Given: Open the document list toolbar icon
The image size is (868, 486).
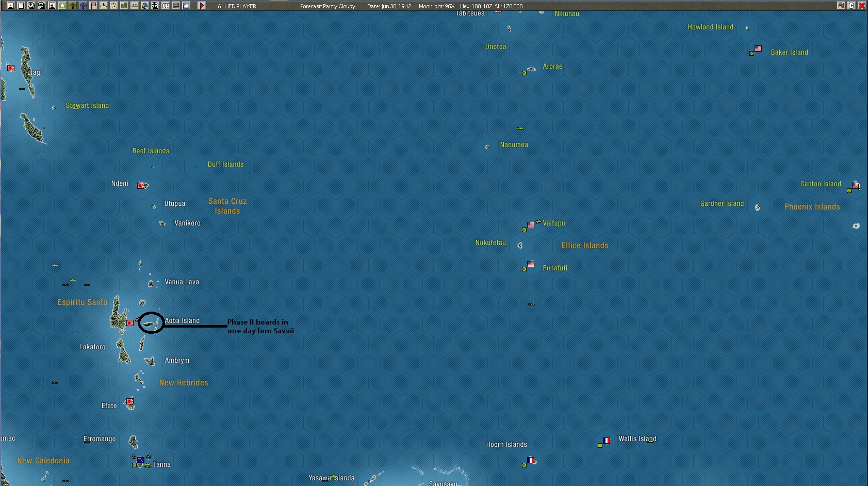Looking at the screenshot, I should [x=21, y=6].
